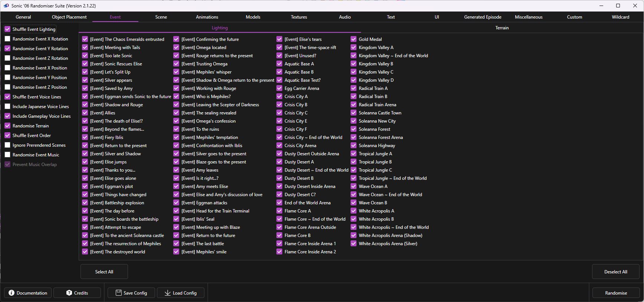644x302 pixels.
Task: Open the Audio tab
Action: [x=345, y=17]
